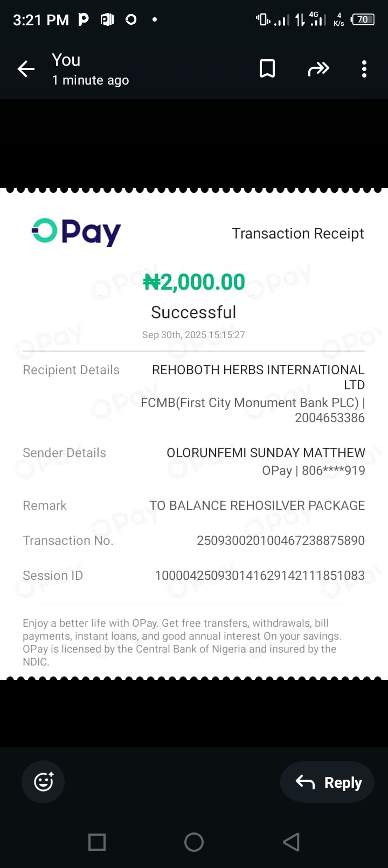Tap the recipient account number 2004653386
Viewport: 388px width, 868px height.
tap(329, 418)
